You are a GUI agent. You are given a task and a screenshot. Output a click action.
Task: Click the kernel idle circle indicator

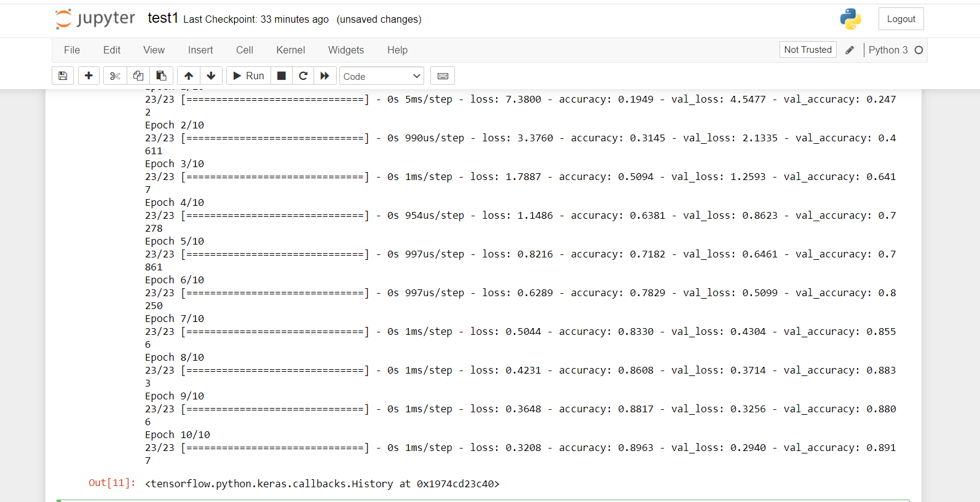tap(919, 50)
